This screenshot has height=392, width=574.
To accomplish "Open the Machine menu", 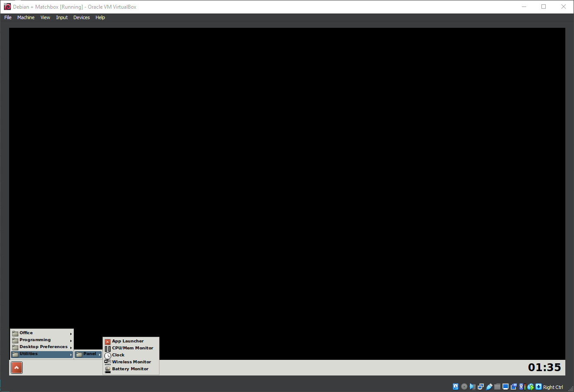I will (x=26, y=17).
